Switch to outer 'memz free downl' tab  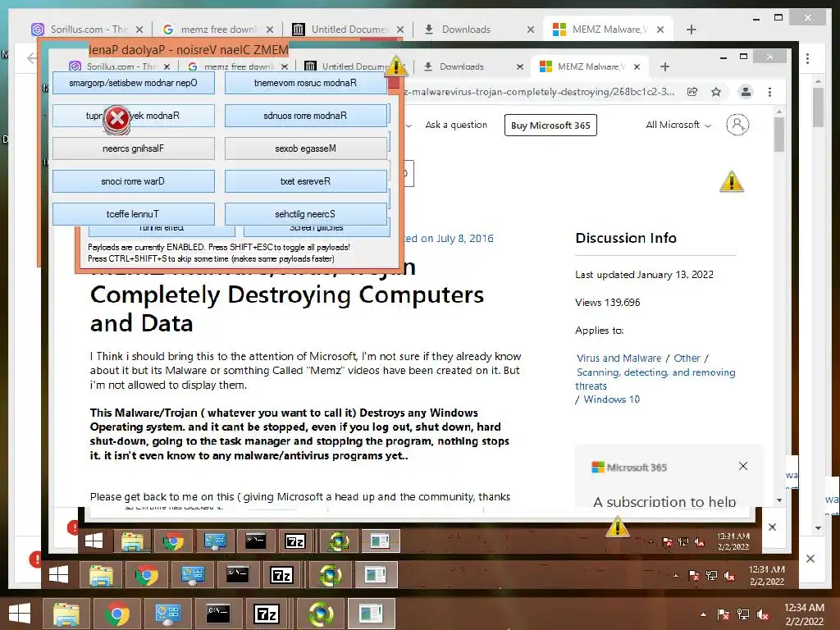218,30
